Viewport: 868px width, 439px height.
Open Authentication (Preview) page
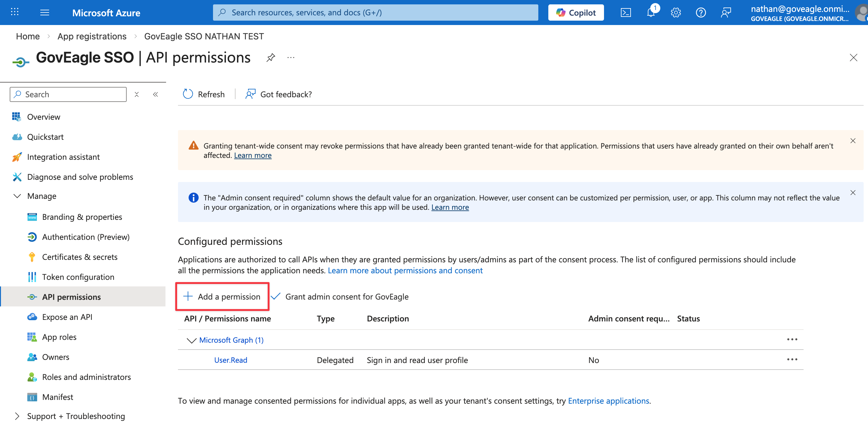pos(86,237)
